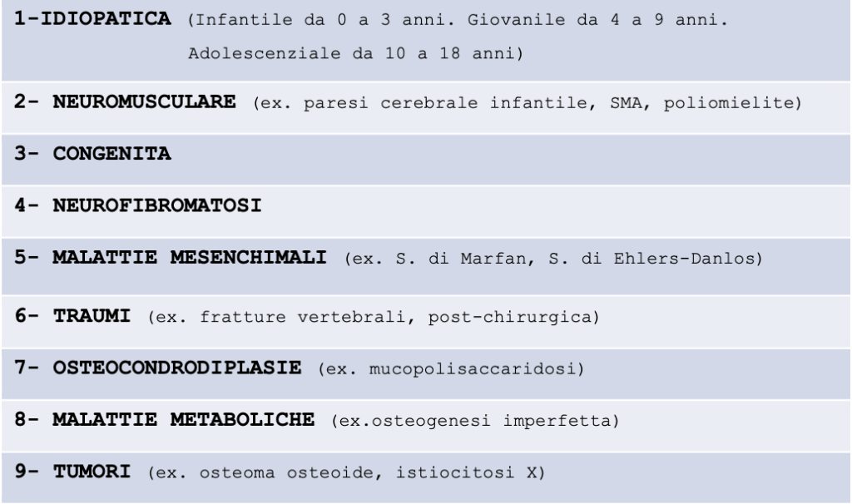Select the 'mucopolisaccaridosi' example

[x=473, y=369]
